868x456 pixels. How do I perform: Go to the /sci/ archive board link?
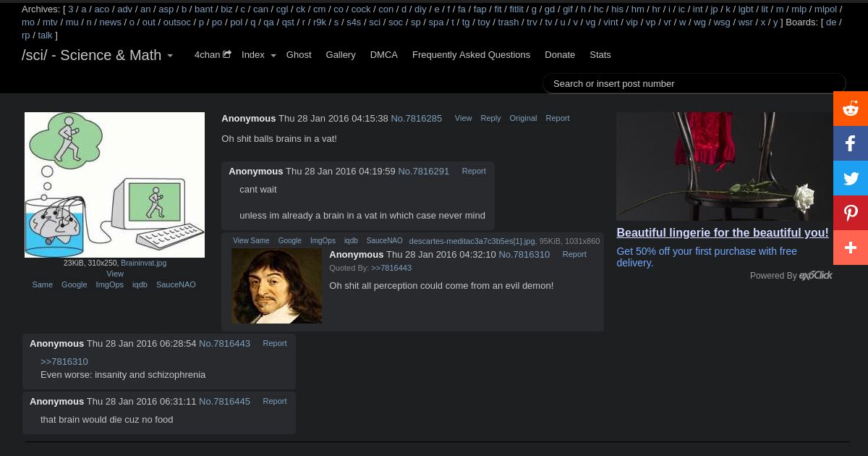375,22
